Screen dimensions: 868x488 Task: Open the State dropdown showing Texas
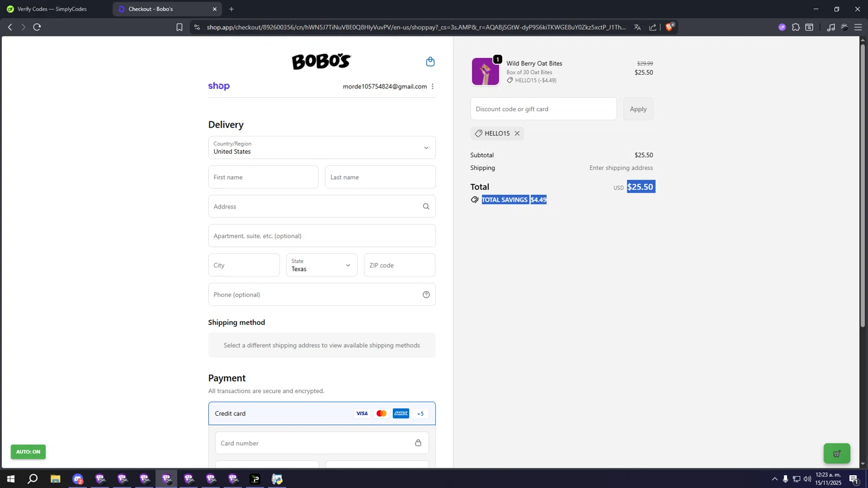[x=322, y=265]
